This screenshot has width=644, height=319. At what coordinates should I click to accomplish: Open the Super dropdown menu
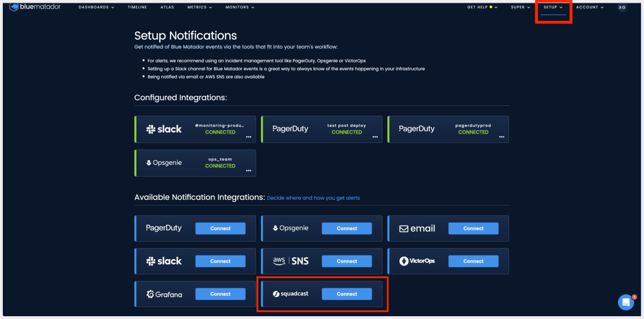pyautogui.click(x=520, y=7)
